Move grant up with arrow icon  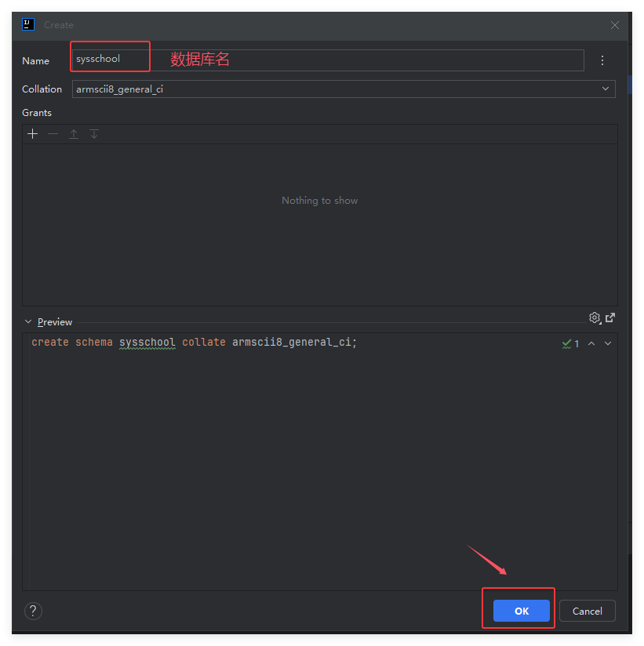(x=74, y=134)
